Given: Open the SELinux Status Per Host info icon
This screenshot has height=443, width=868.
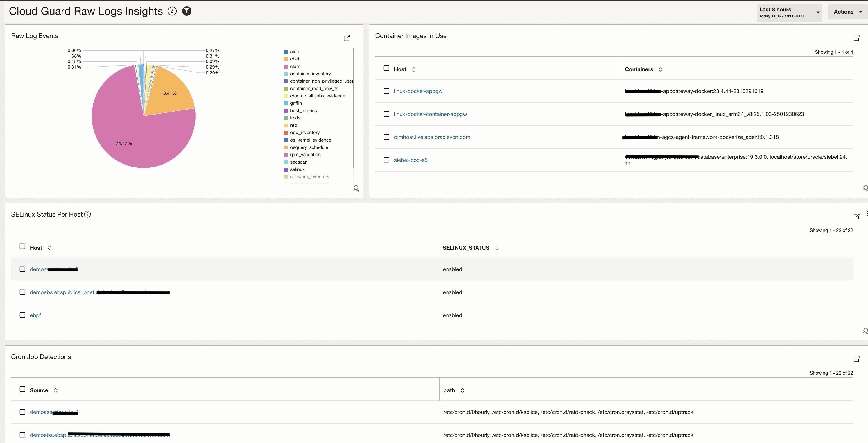Looking at the screenshot, I should click(x=87, y=214).
